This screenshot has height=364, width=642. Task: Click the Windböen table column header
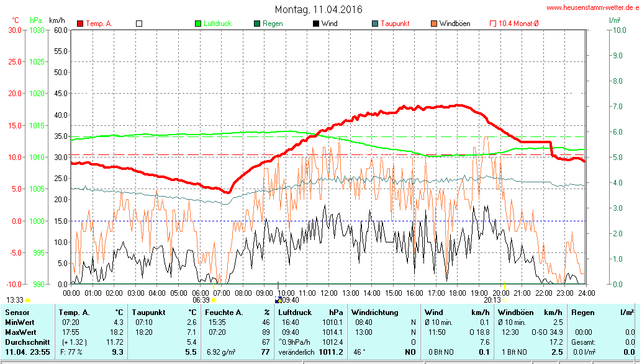(x=516, y=312)
